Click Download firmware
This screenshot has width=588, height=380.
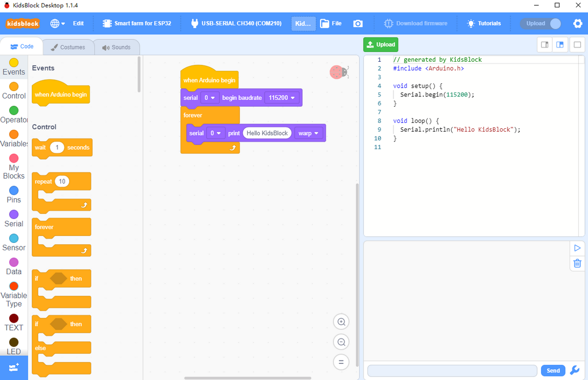point(416,24)
